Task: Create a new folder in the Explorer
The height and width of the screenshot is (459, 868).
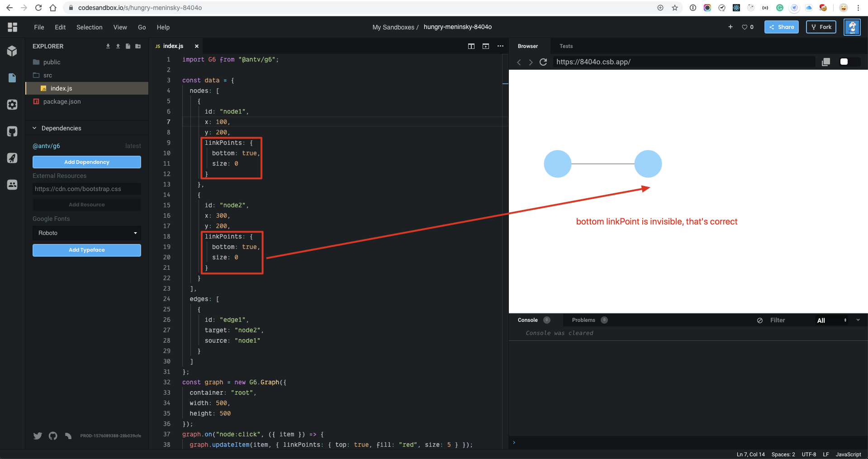Action: tap(138, 46)
